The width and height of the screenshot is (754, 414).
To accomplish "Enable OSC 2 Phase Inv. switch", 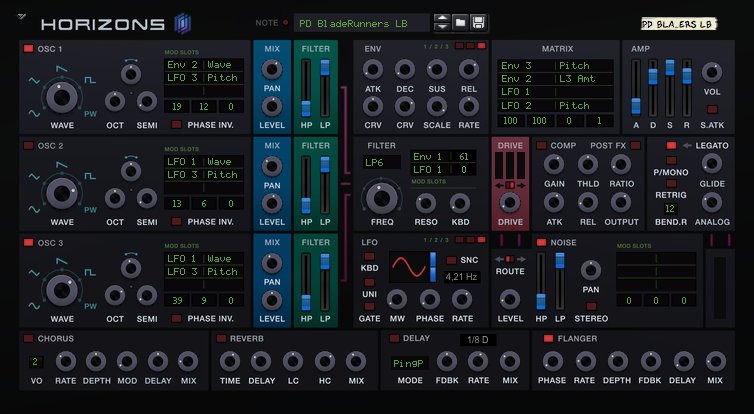I will click(x=176, y=221).
